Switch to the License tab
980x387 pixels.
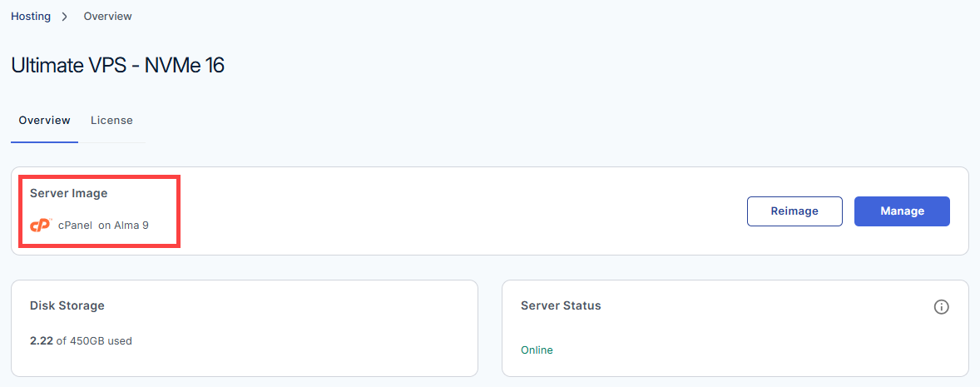point(111,120)
